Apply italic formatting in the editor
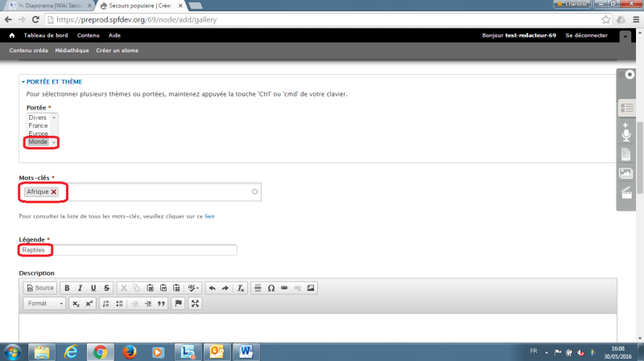Image resolution: width=644 pixels, height=361 pixels. pos(80,288)
